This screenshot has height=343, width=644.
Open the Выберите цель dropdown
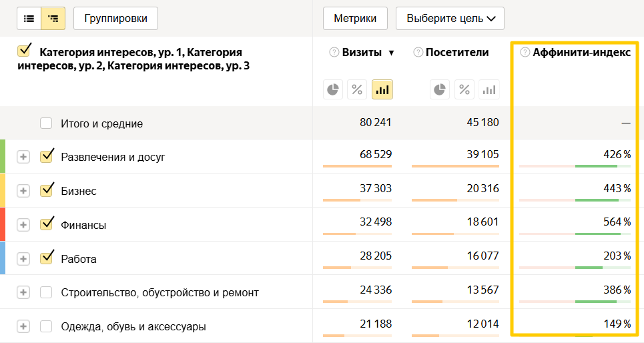click(450, 19)
